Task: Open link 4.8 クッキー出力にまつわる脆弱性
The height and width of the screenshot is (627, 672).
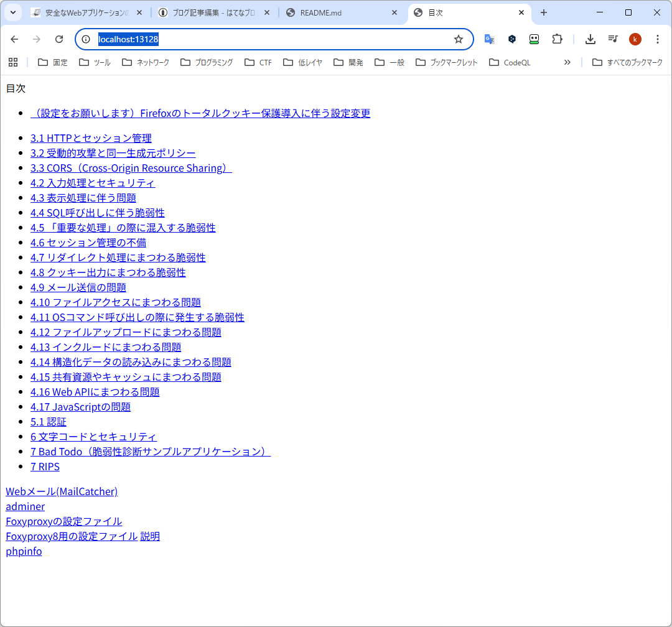Action: [x=108, y=272]
